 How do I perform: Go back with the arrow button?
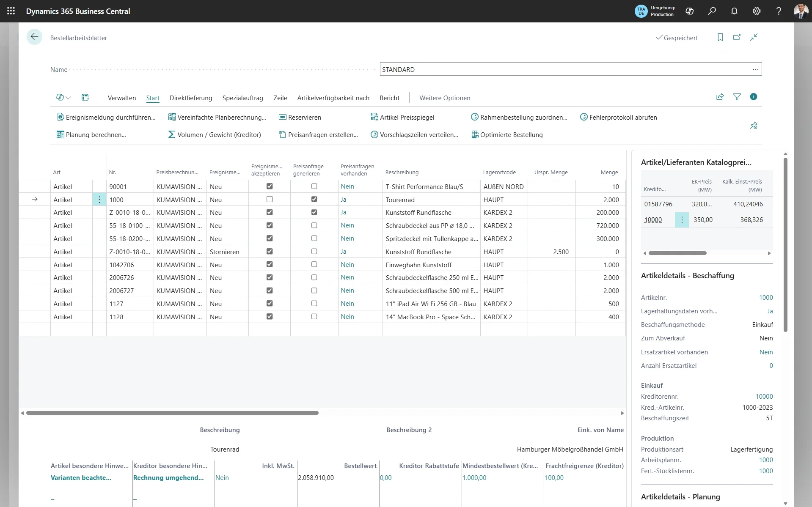pos(34,37)
